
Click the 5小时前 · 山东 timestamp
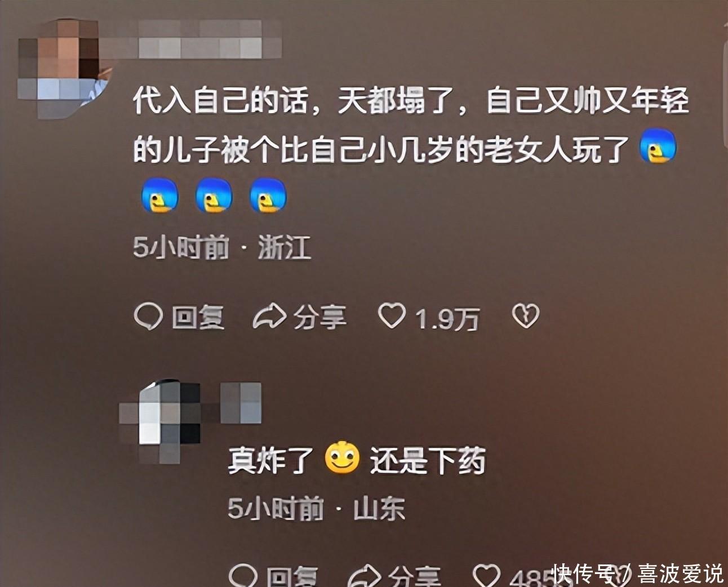(317, 509)
